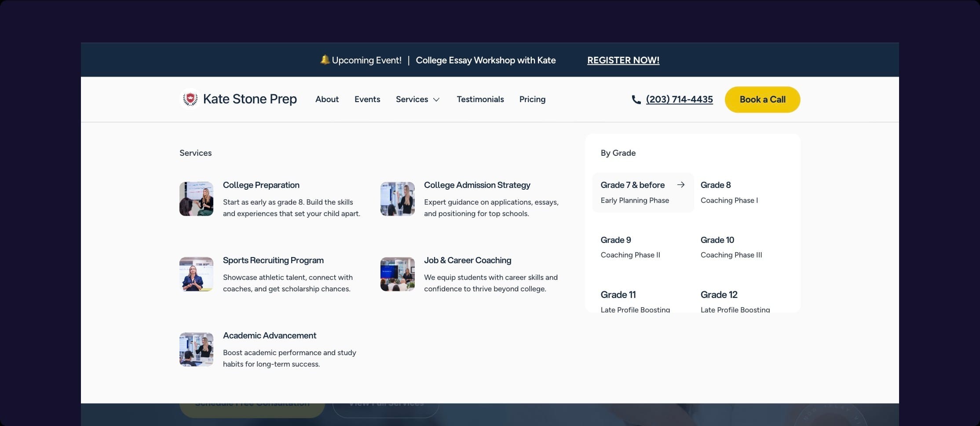This screenshot has height=426, width=980.
Task: Open Job & Career Coaching thumbnail
Action: (397, 274)
